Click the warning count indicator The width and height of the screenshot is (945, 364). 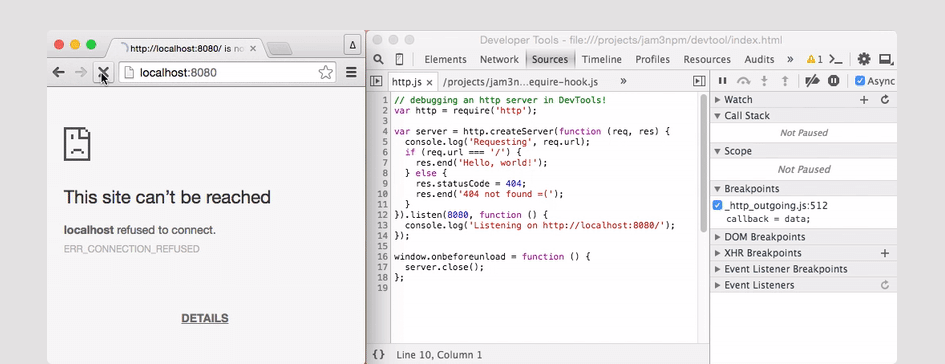(815, 59)
